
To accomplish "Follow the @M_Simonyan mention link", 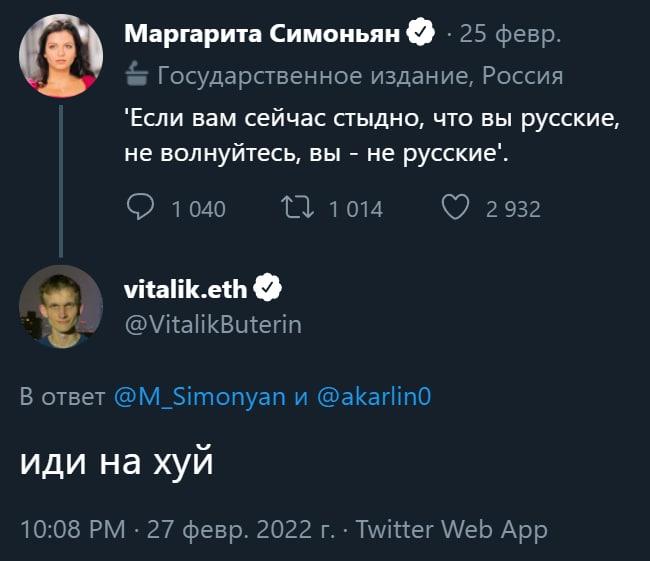I will (x=199, y=397).
